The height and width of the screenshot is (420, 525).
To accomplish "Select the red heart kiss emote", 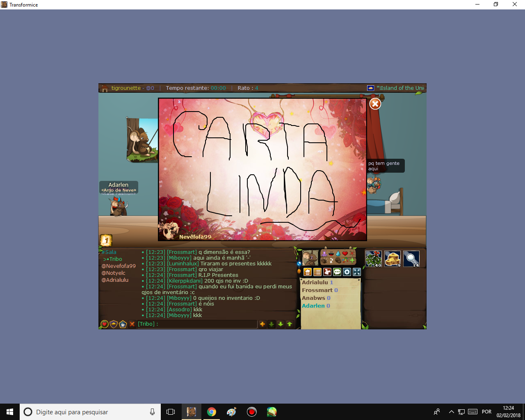I will [x=345, y=253].
